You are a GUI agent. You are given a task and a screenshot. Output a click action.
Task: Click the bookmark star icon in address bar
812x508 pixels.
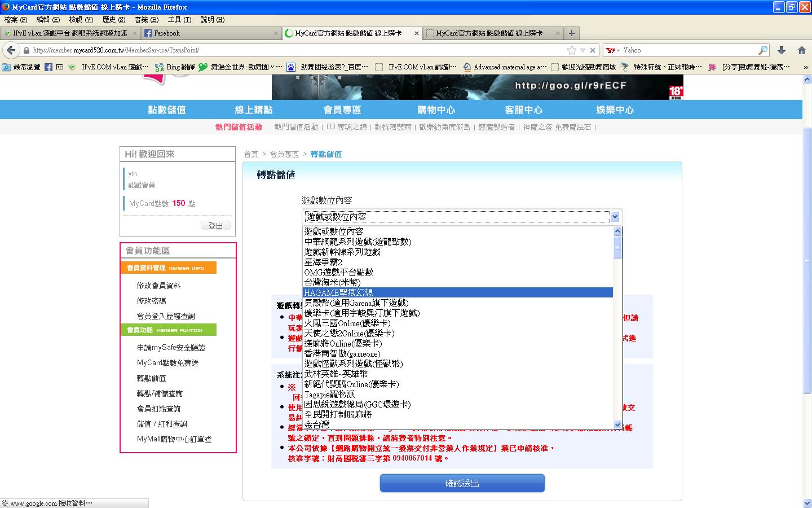[x=572, y=50]
